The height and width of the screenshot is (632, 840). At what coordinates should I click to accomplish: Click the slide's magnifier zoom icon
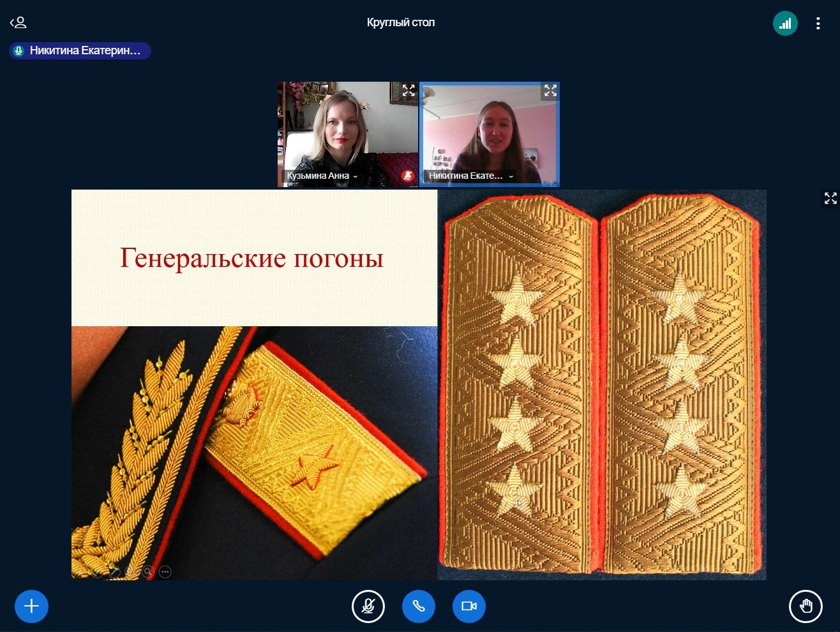pyautogui.click(x=148, y=572)
